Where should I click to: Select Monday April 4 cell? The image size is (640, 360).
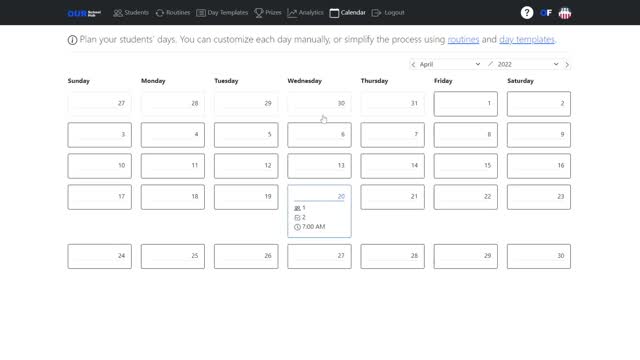point(173,135)
